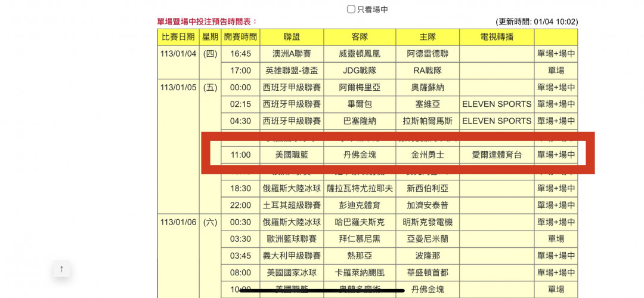
Task: Select the 澳洲A聯賽 league cell
Action: pos(292,54)
